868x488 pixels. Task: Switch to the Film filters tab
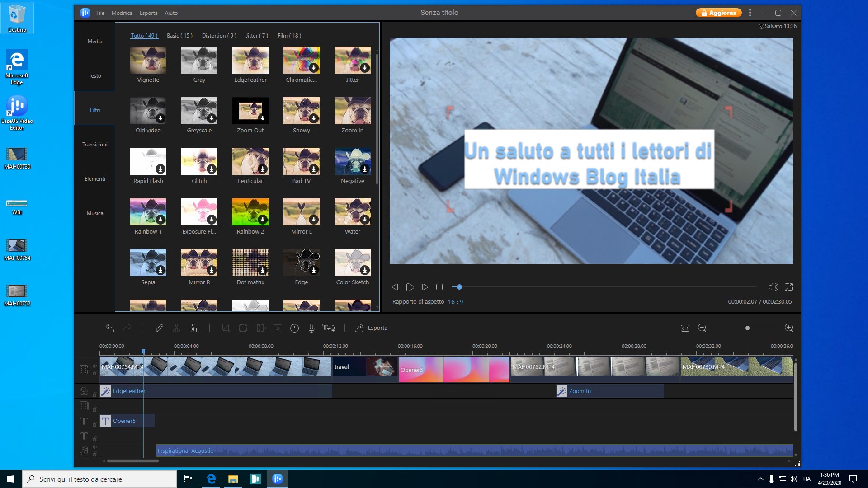(289, 36)
